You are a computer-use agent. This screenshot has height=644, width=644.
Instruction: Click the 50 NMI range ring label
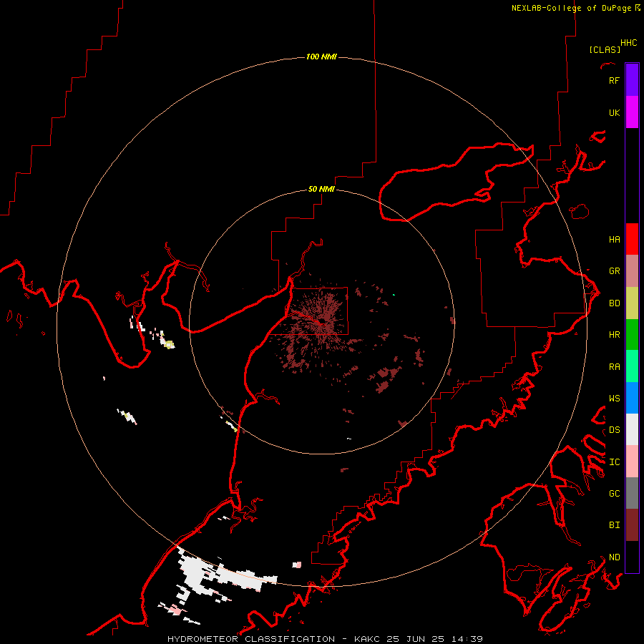[321, 189]
